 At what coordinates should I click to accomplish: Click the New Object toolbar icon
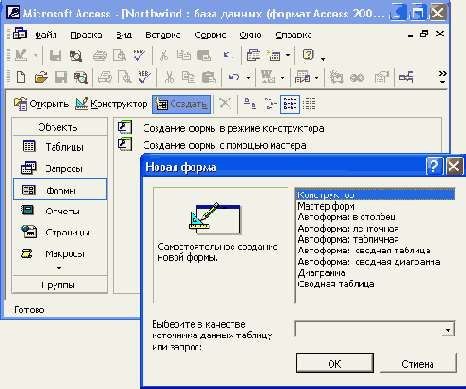(274, 55)
